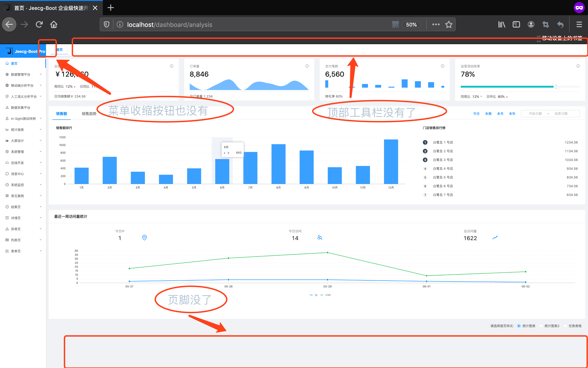588x368 pixels.
Task: Select the 统计图表 radio button
Action: [519, 326]
